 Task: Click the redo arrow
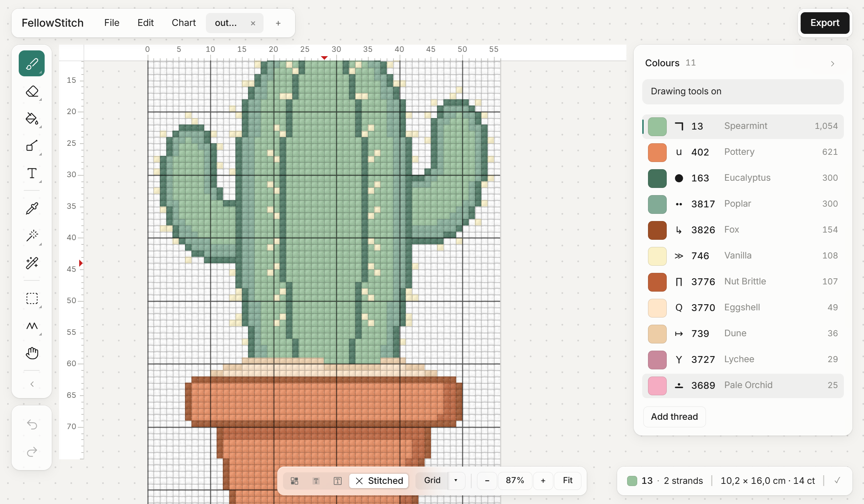(x=32, y=452)
